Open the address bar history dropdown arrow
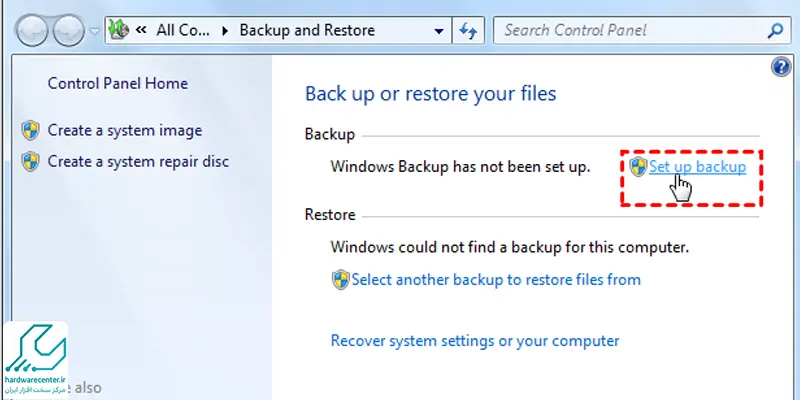The image size is (800, 400). (438, 31)
